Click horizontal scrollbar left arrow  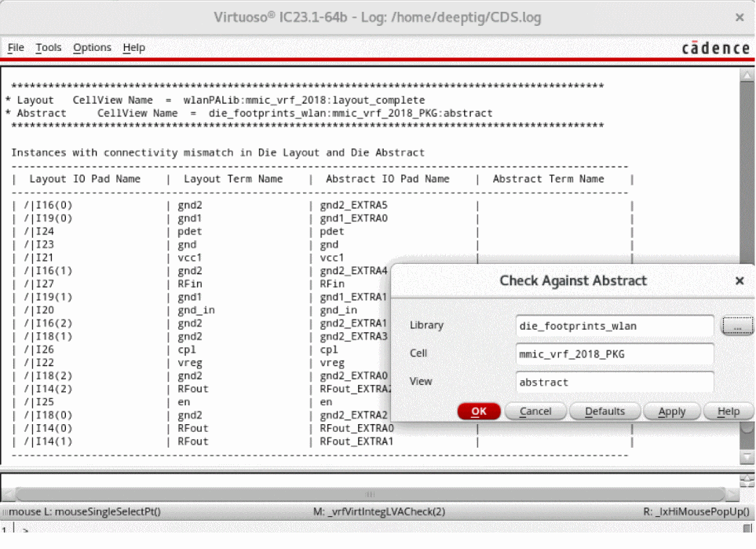coord(8,495)
